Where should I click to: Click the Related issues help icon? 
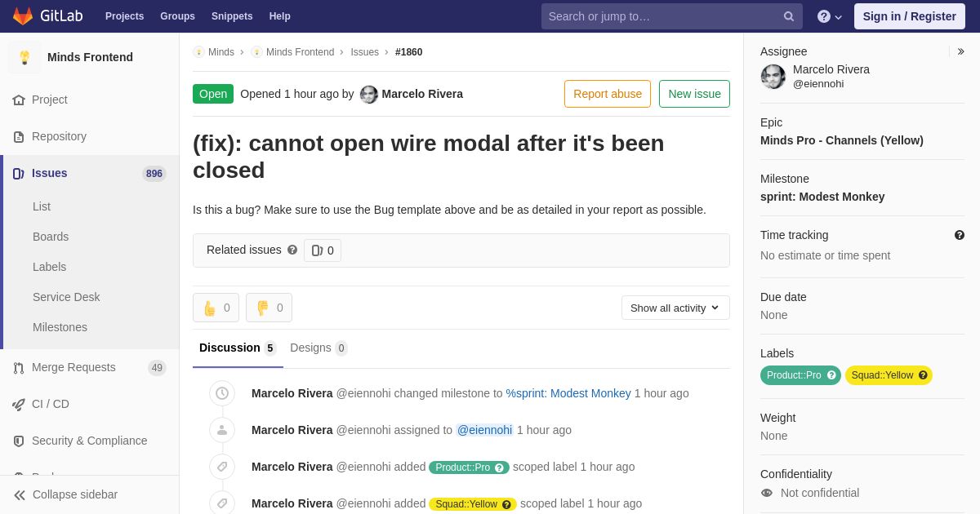292,250
